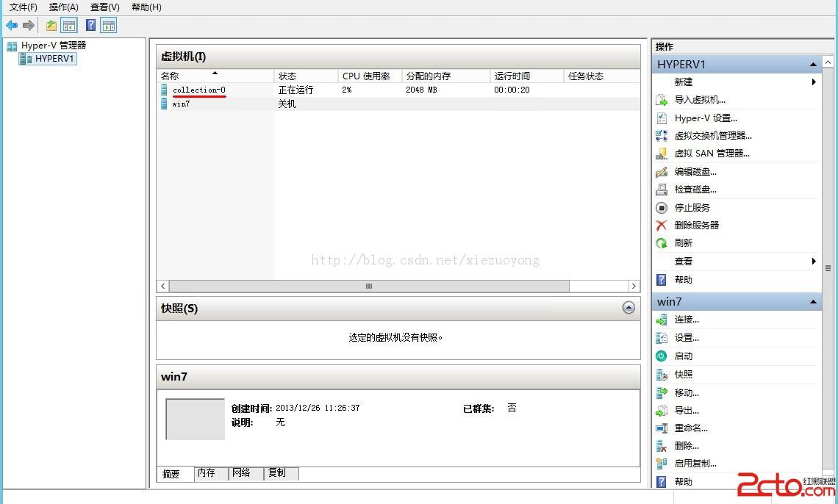Click win7 设置 settings icon
Viewport: 838px width, 504px height.
[x=662, y=338]
